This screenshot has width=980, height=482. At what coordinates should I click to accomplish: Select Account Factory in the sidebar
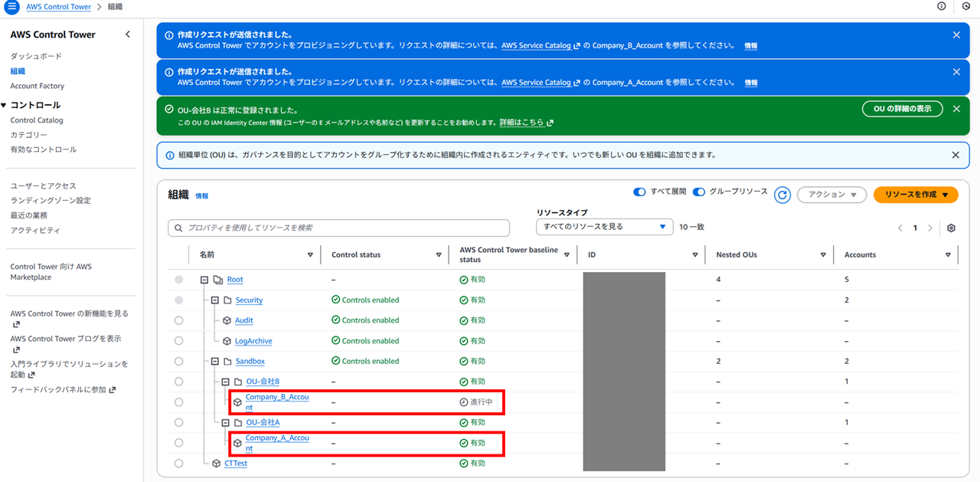pos(36,86)
